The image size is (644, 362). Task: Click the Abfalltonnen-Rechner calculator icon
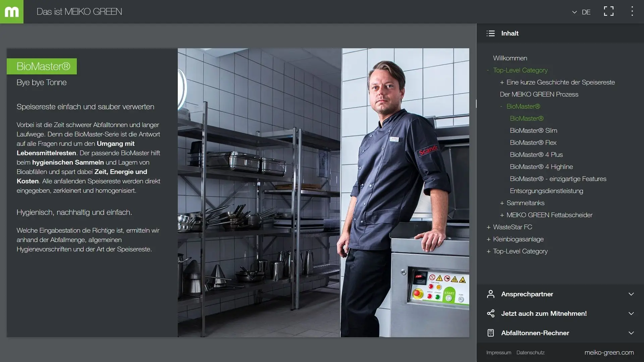[x=491, y=333]
